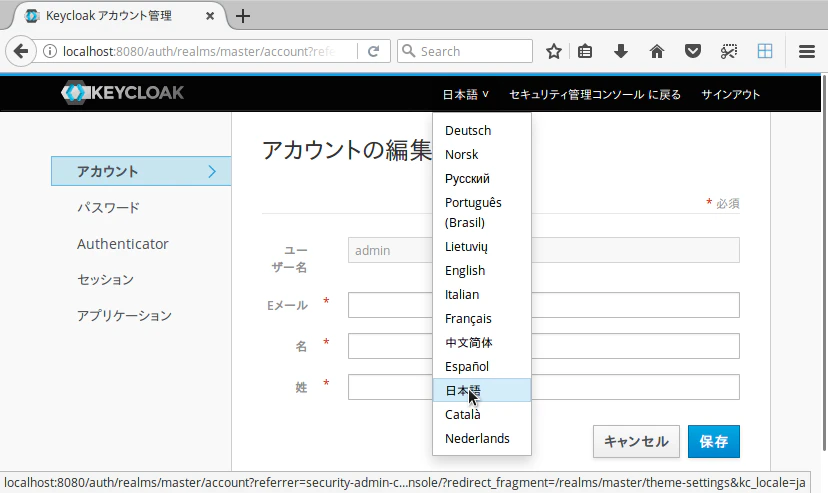Image resolution: width=828 pixels, height=493 pixels.
Task: Select Français from language list
Action: click(x=482, y=319)
